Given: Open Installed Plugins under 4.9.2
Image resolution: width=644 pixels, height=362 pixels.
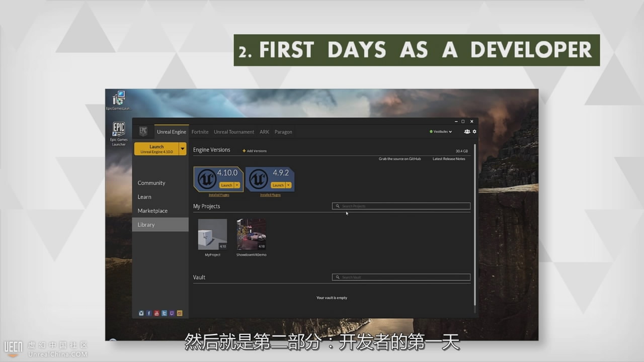Looking at the screenshot, I should (270, 195).
